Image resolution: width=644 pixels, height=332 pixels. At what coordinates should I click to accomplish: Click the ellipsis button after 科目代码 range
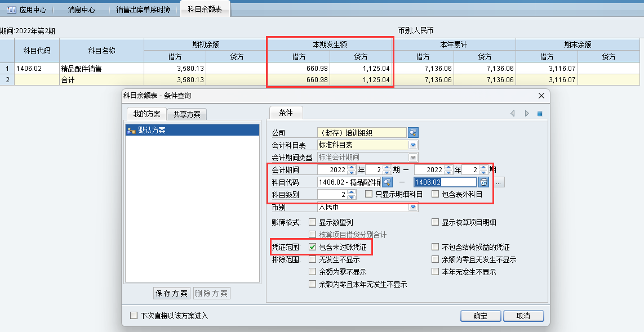point(500,182)
